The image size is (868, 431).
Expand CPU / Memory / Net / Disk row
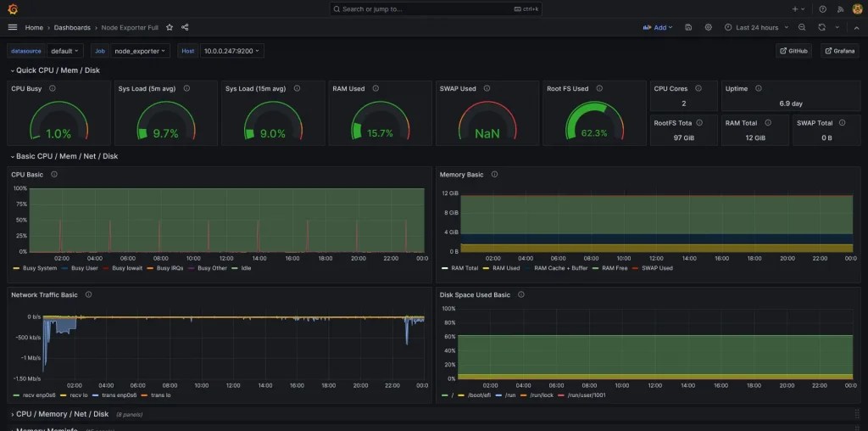click(x=60, y=414)
